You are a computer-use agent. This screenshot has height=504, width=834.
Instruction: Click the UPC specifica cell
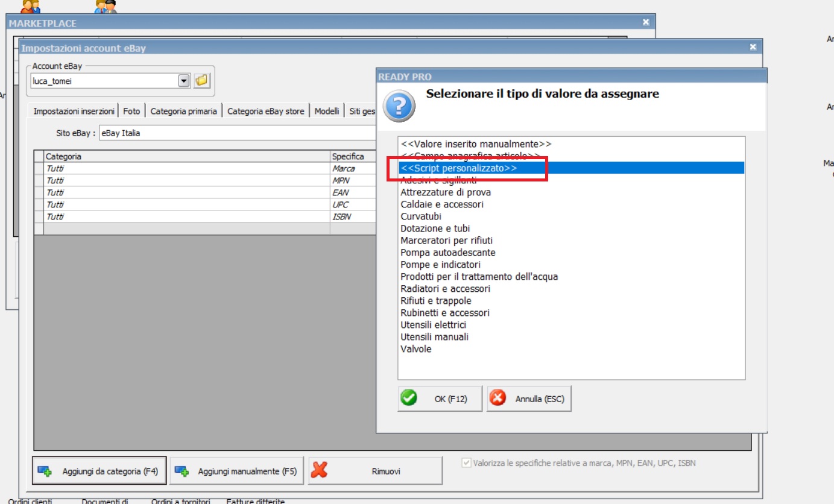click(353, 205)
